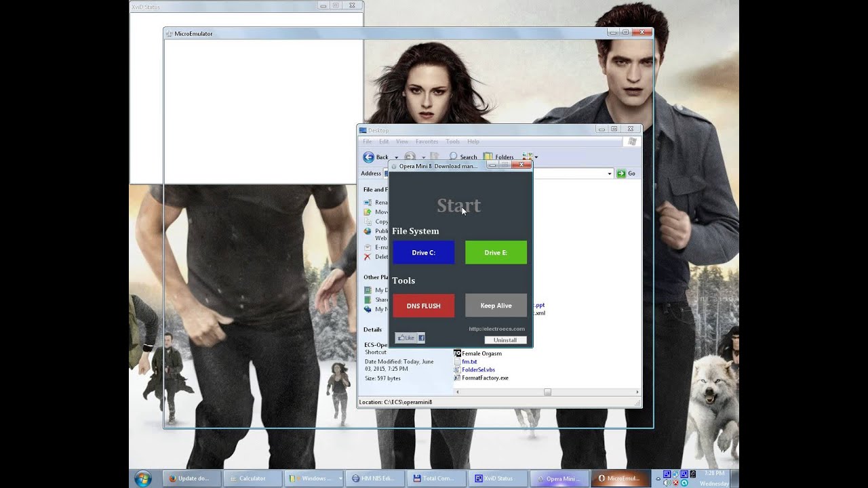Expand the Views dropdown arrow

536,157
